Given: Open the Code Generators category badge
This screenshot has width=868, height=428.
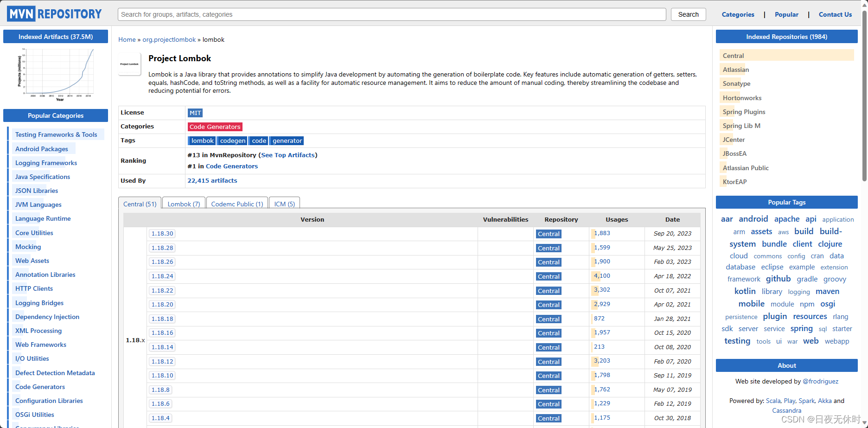Looking at the screenshot, I should point(215,127).
